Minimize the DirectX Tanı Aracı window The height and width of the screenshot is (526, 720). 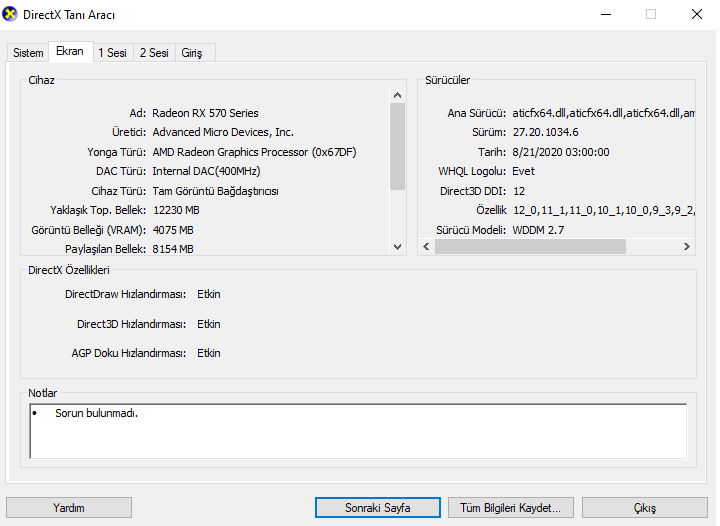point(606,14)
